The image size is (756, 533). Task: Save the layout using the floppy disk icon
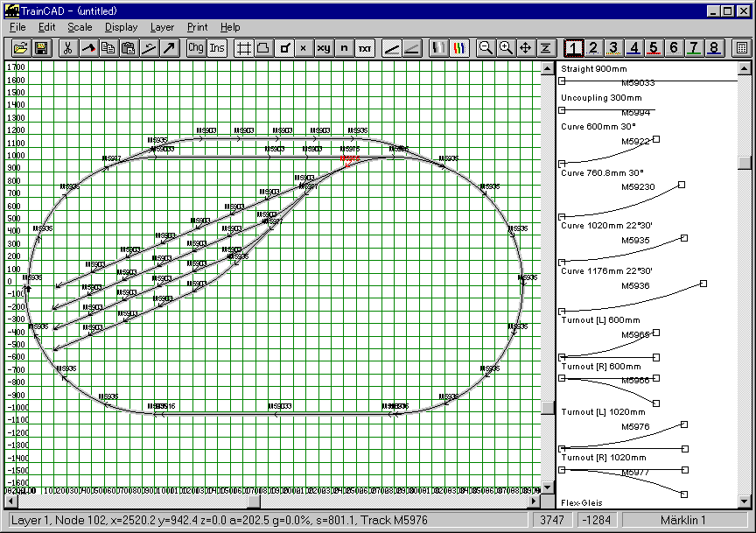41,48
